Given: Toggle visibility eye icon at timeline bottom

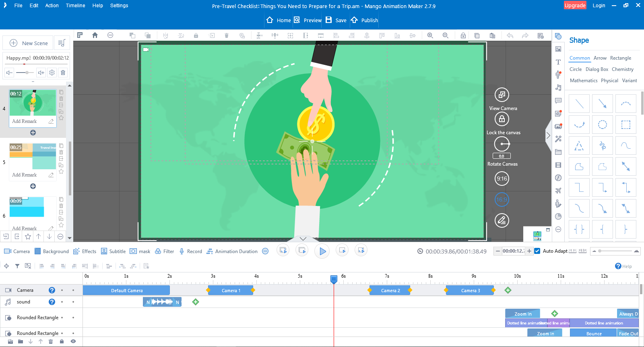Looking at the screenshot, I should point(73,341).
